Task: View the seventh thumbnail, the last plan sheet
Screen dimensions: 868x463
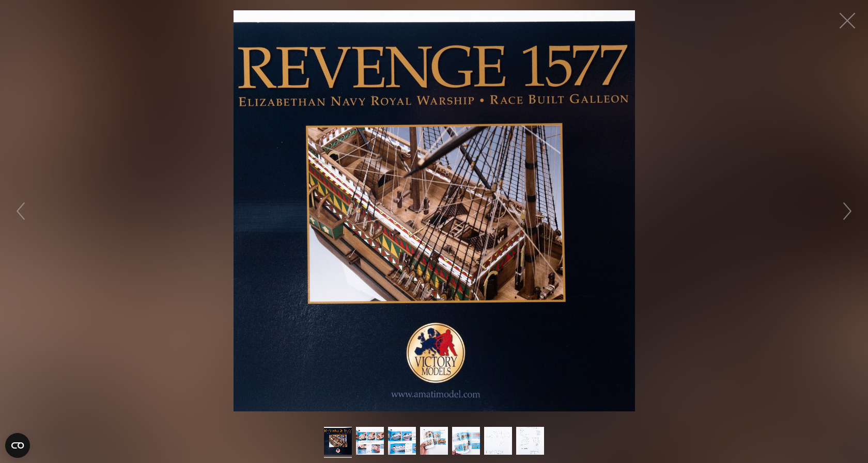Action: pos(530,440)
